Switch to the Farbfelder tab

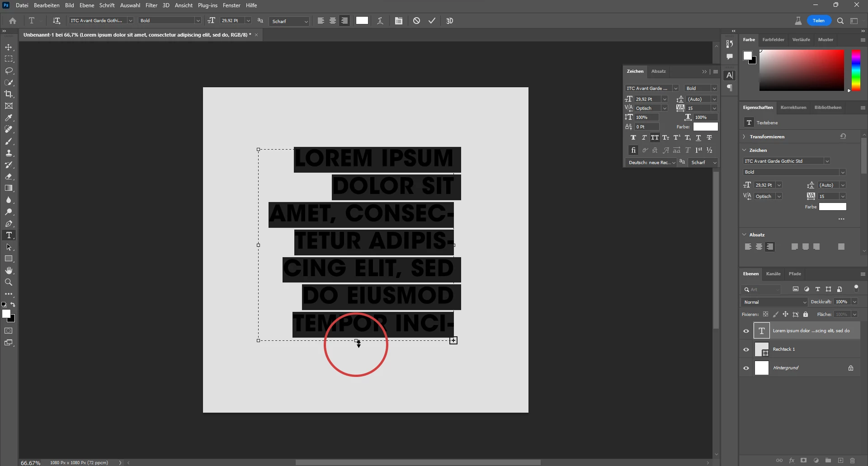[773, 40]
